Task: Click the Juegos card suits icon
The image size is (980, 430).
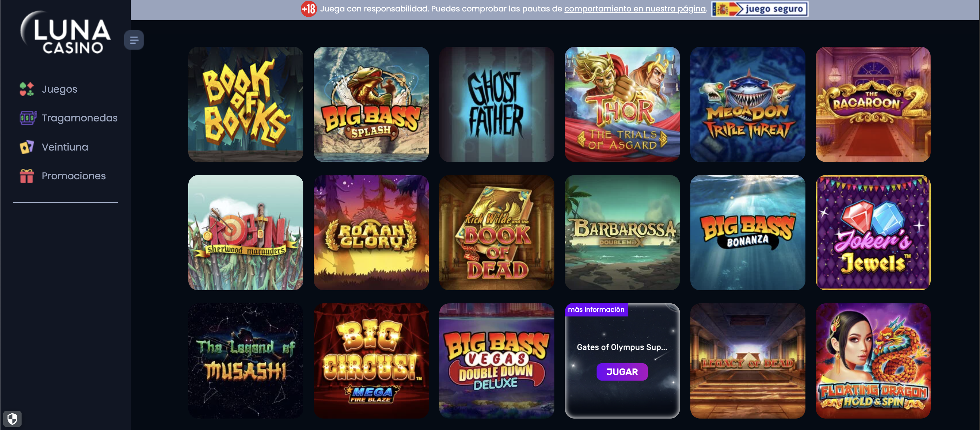Action: coord(26,89)
